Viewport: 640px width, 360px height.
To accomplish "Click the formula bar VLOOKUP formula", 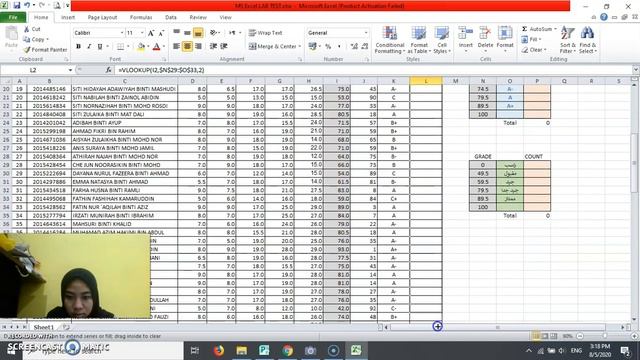I will [x=161, y=70].
